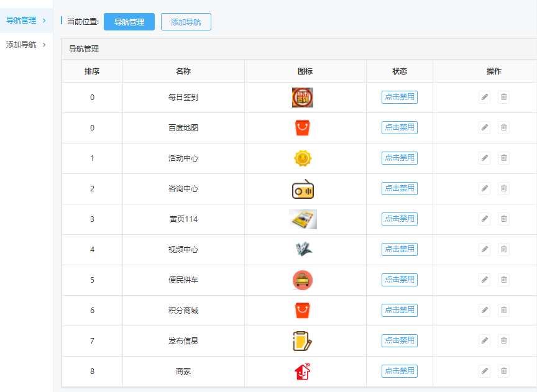
Task: Select the 黄页114 name cell
Action: tap(183, 219)
